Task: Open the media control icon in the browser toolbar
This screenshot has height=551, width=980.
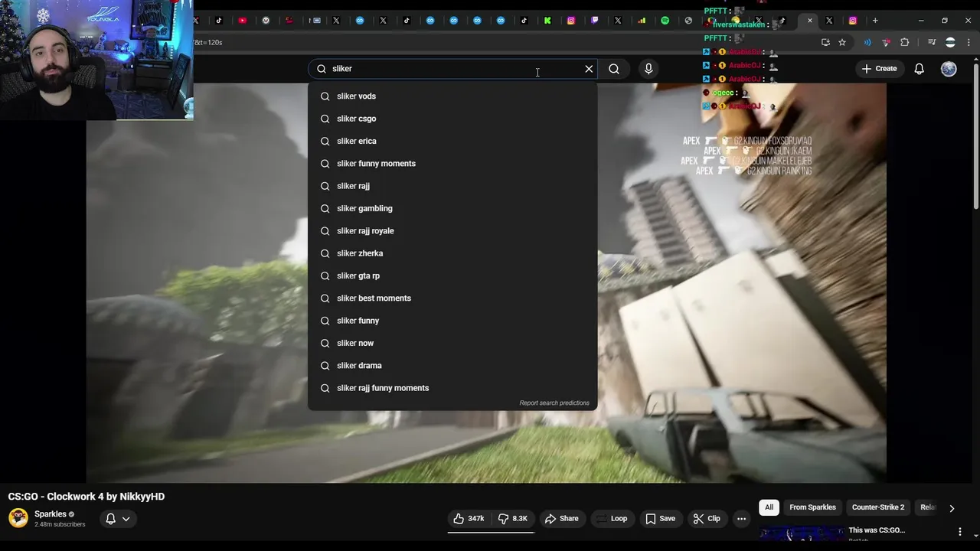Action: tap(932, 42)
